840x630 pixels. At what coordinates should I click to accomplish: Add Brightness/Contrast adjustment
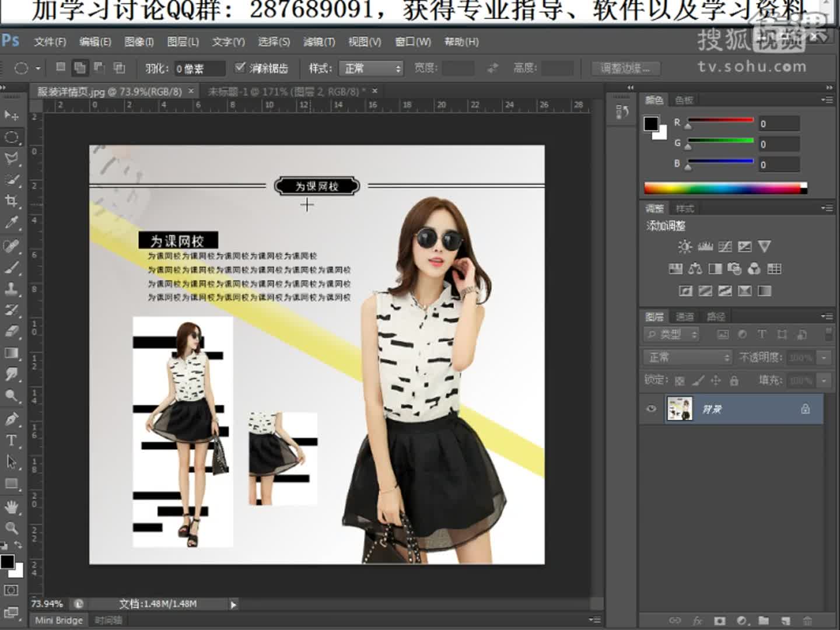coord(685,247)
